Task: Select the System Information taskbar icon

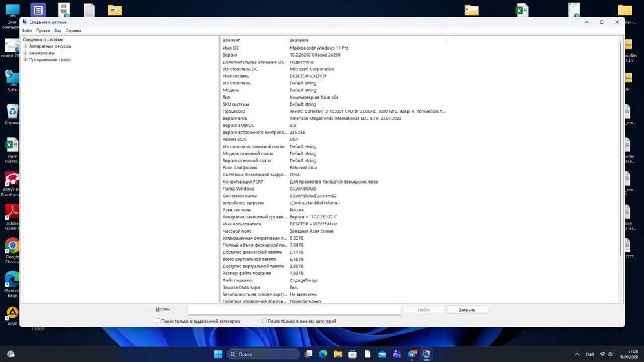Action: tap(426, 354)
